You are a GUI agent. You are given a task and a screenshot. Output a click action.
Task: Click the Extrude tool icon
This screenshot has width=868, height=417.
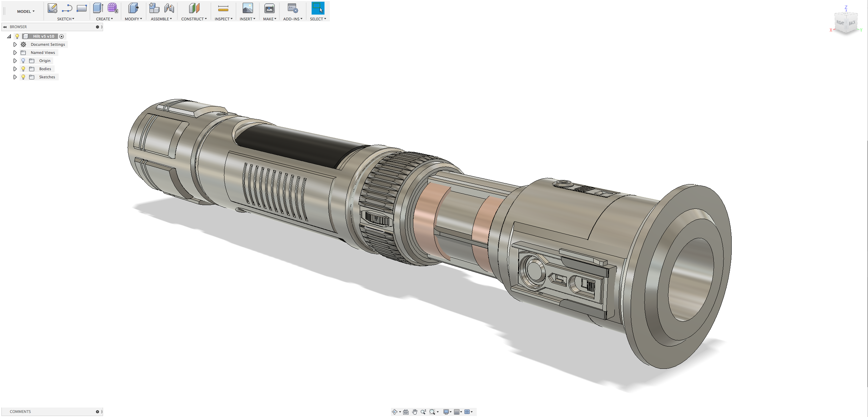click(98, 8)
